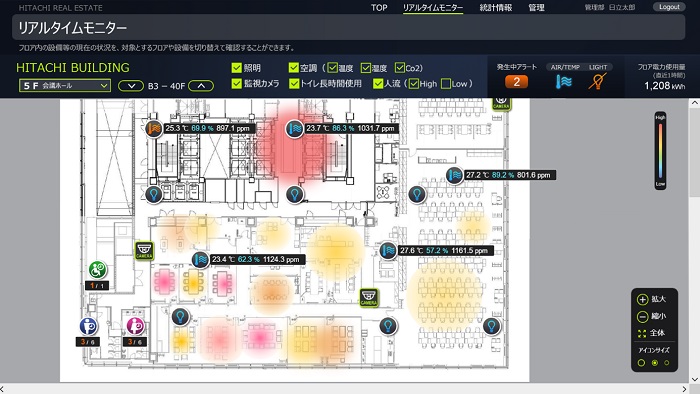Open the 5F 会議ホール floor dropdown
This screenshot has width=700, height=394.
(65, 86)
